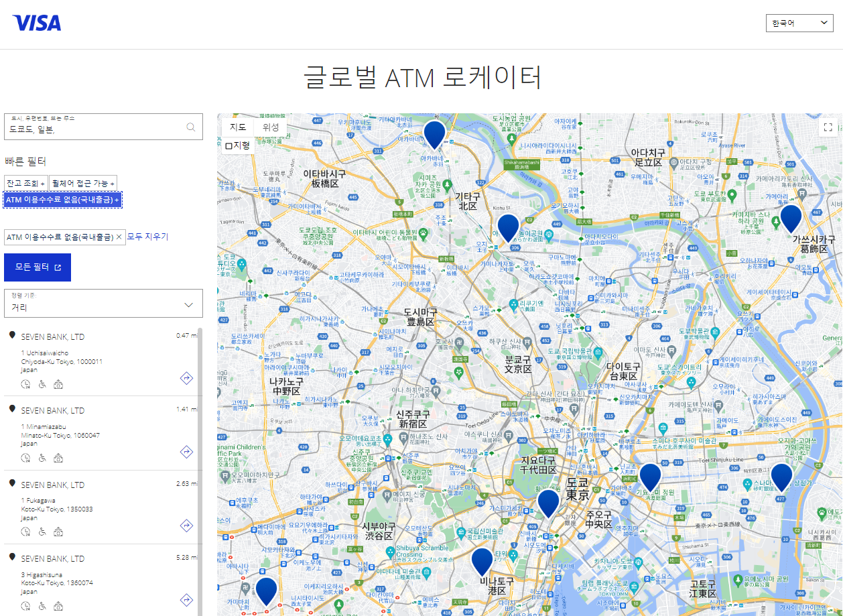This screenshot has width=843, height=616.
Task: Click the 24-hour clock icon for 1 Uchisaiwaicho
Action: point(26,384)
